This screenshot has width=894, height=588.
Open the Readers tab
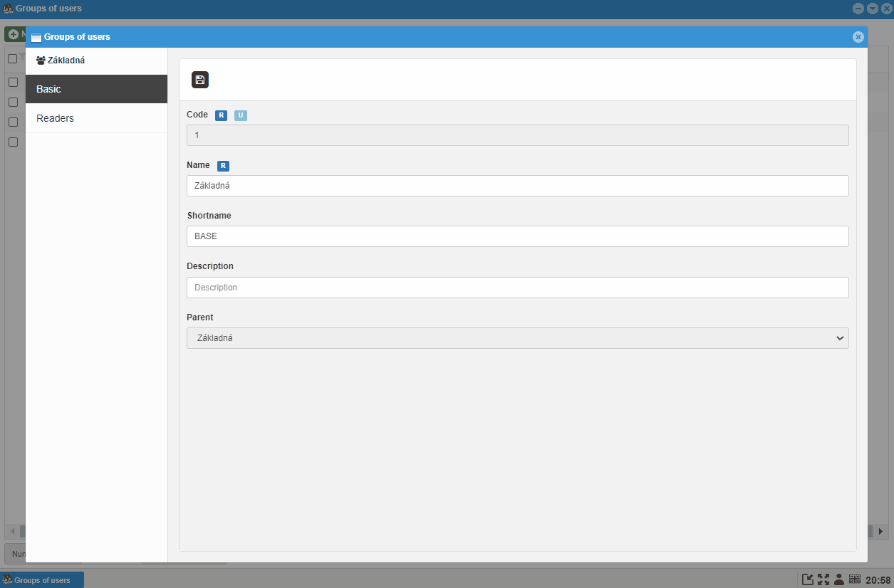(x=96, y=118)
